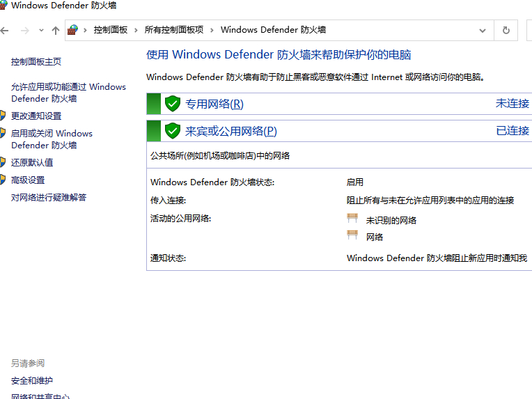Viewport: 532px width, 399px height.
Task: Click the shield icon beside 高级设置
Action: point(3,180)
